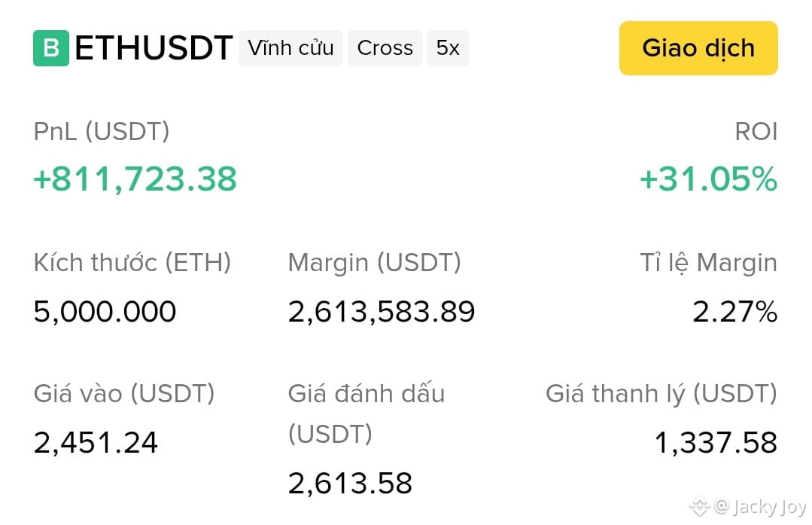Screen dimensions: 812x525
Task: Tap the +811,723.38 PnL value
Action: point(135,179)
